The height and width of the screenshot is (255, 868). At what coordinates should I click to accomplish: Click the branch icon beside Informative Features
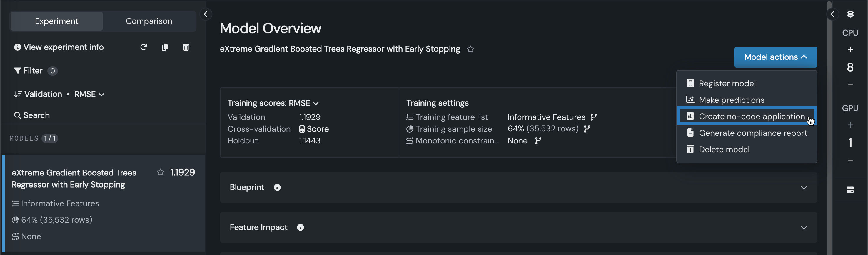594,117
